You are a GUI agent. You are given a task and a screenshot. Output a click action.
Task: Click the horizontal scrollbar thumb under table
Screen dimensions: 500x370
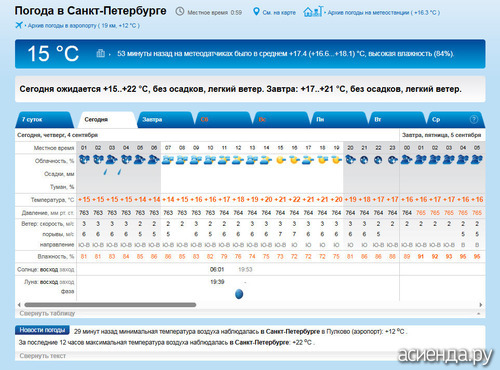click(x=110, y=305)
